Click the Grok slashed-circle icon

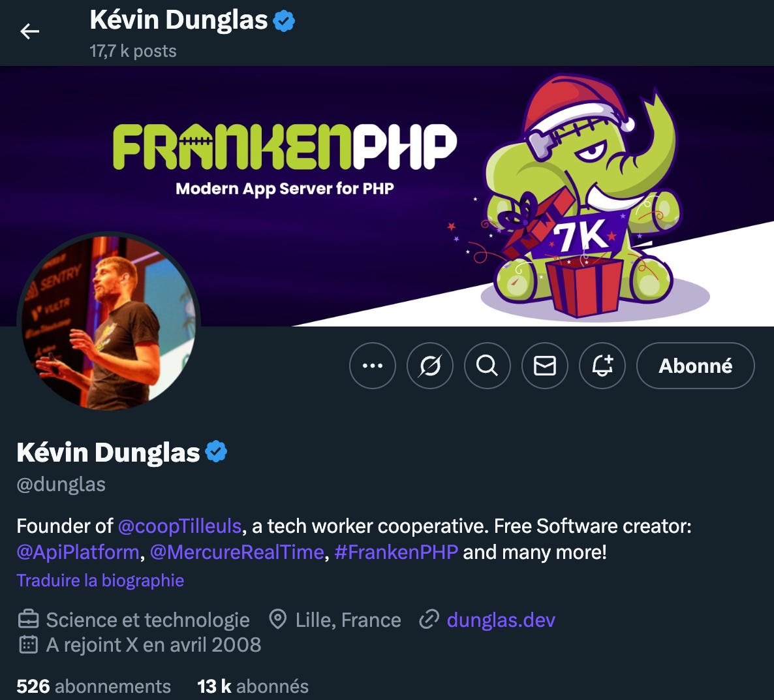[x=430, y=366]
